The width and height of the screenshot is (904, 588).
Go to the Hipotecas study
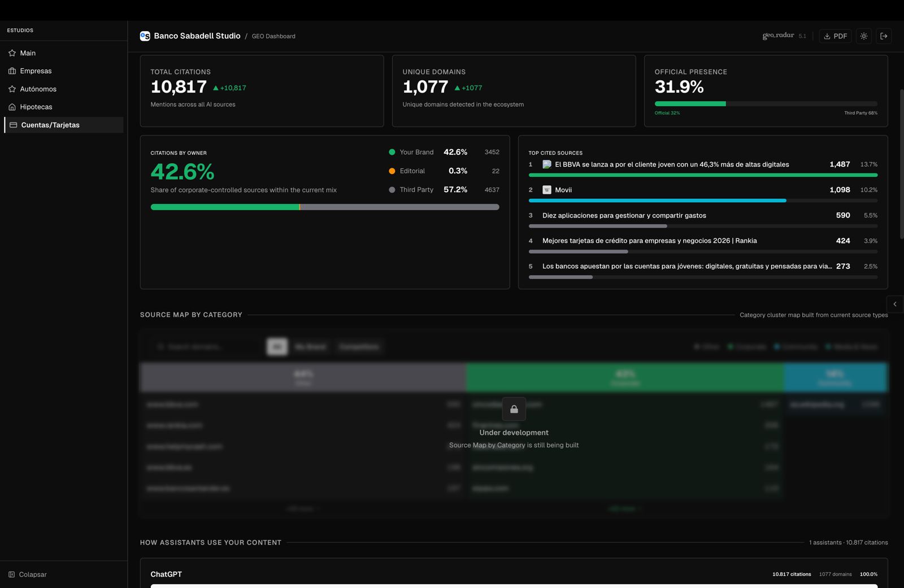[x=36, y=107]
